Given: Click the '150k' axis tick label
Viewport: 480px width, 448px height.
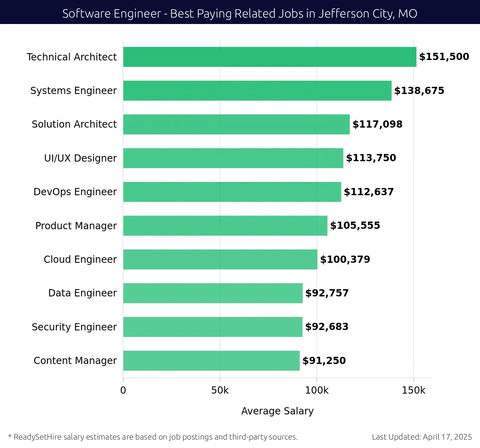Looking at the screenshot, I should coord(414,390).
